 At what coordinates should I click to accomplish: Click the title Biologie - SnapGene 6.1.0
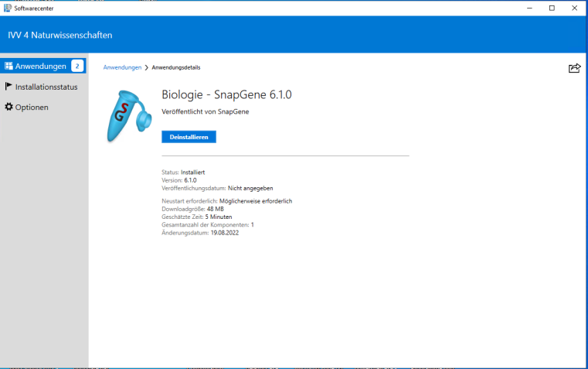tap(226, 94)
